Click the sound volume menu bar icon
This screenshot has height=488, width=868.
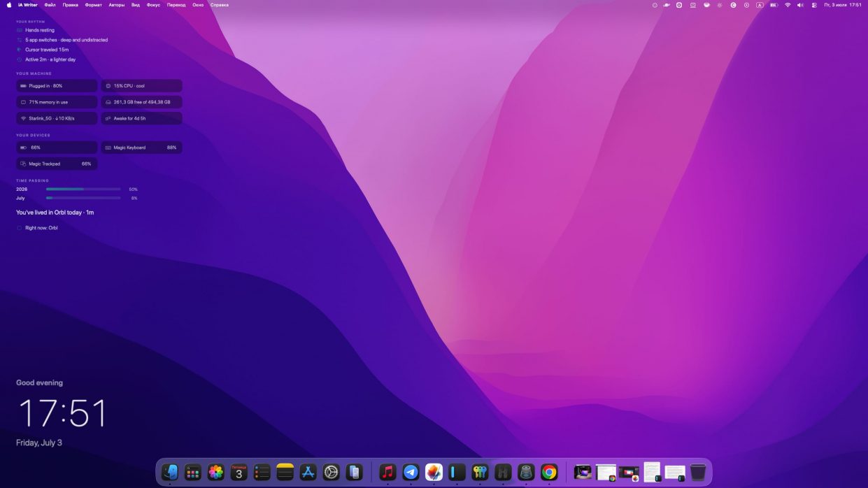coord(800,5)
